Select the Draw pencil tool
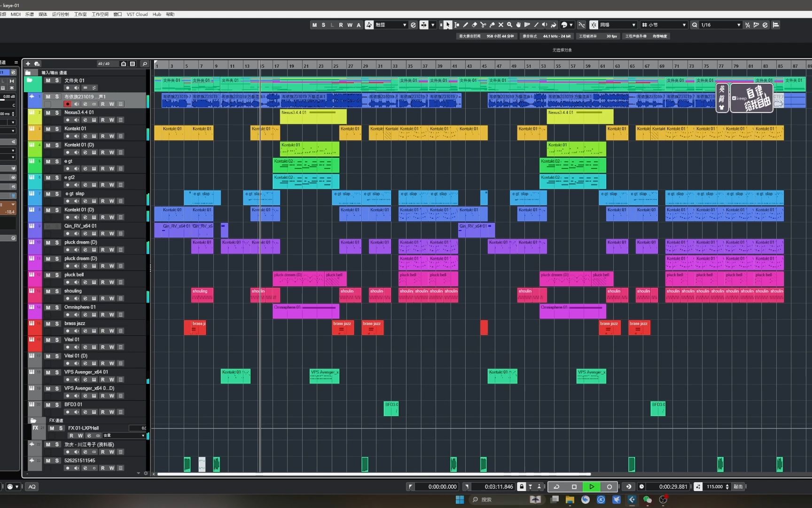812x508 pixels. [465, 25]
